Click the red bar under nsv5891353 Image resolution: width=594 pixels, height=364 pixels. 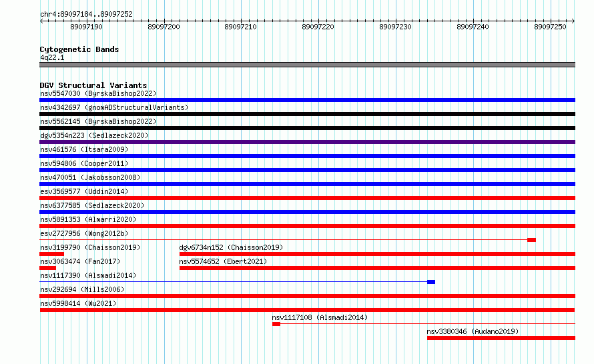[307, 226]
